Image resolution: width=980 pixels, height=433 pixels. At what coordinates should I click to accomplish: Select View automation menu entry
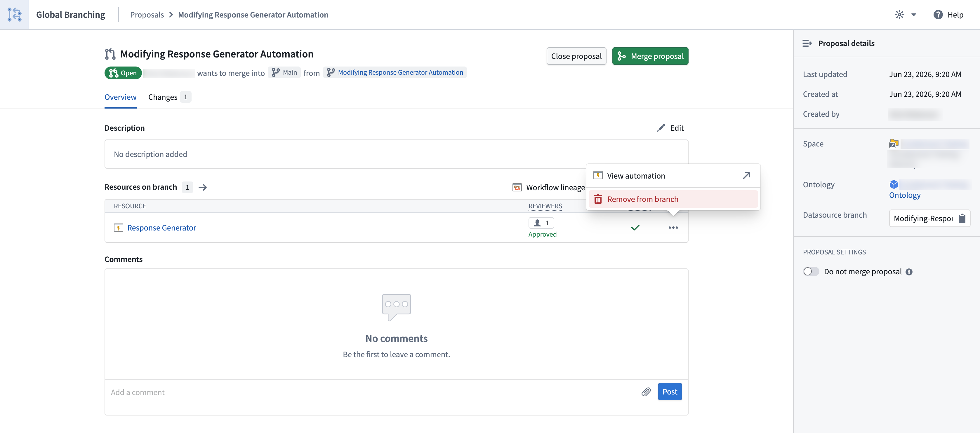(x=673, y=176)
